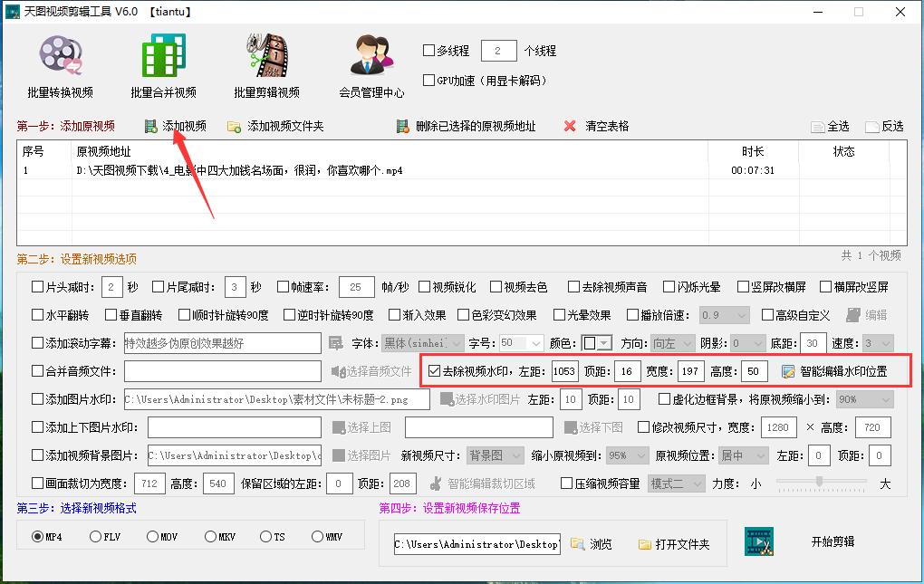The image size is (924, 584).
Task: Open the 批量转换视频 tool
Action: pos(59,63)
